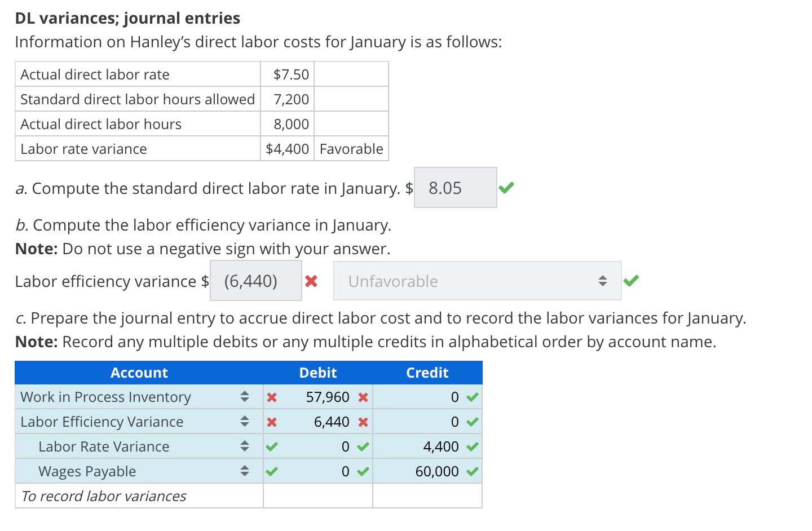Open the Labor Efficiency Variance account selector
812x531 pixels.
tap(245, 421)
